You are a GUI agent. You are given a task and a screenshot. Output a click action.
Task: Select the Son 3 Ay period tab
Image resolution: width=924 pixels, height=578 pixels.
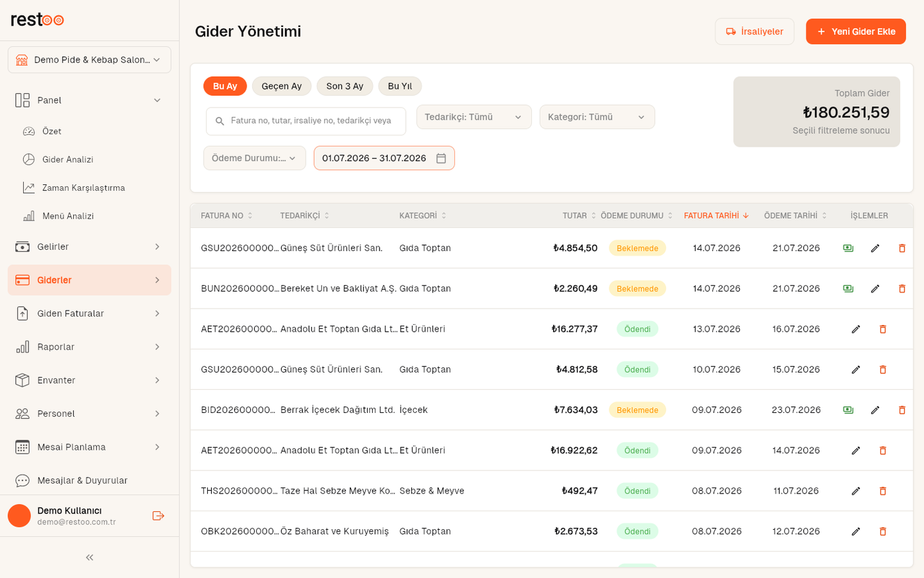click(x=345, y=87)
